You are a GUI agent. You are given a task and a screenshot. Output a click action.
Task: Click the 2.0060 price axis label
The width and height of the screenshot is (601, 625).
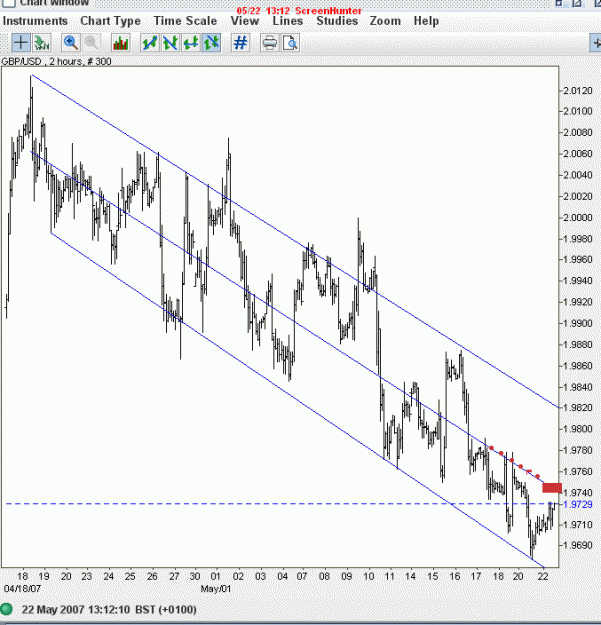click(x=577, y=154)
